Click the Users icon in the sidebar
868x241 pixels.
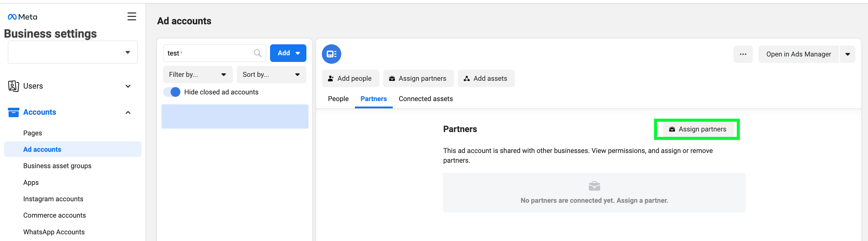tap(13, 86)
